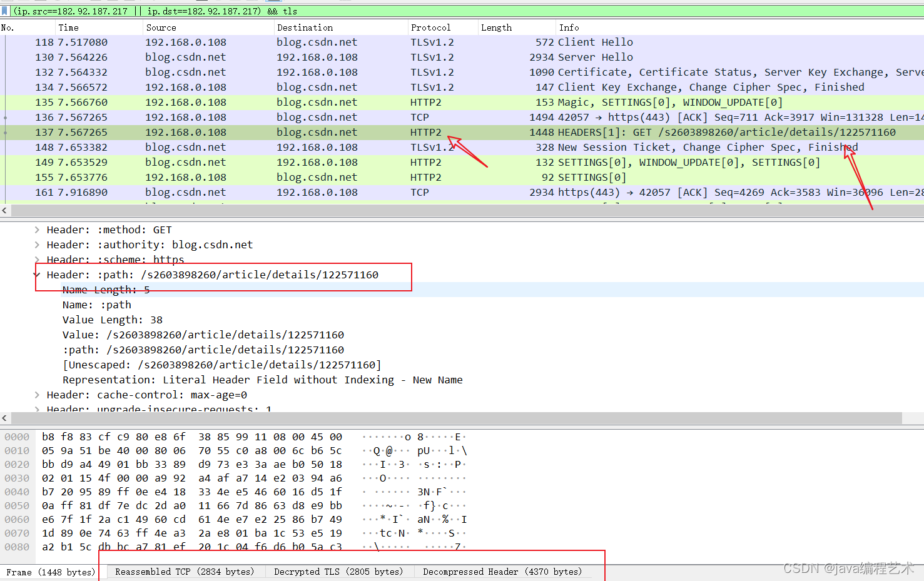924x581 pixels.
Task: Select packet 135 Magic SETTINGS row
Action: click(x=375, y=103)
